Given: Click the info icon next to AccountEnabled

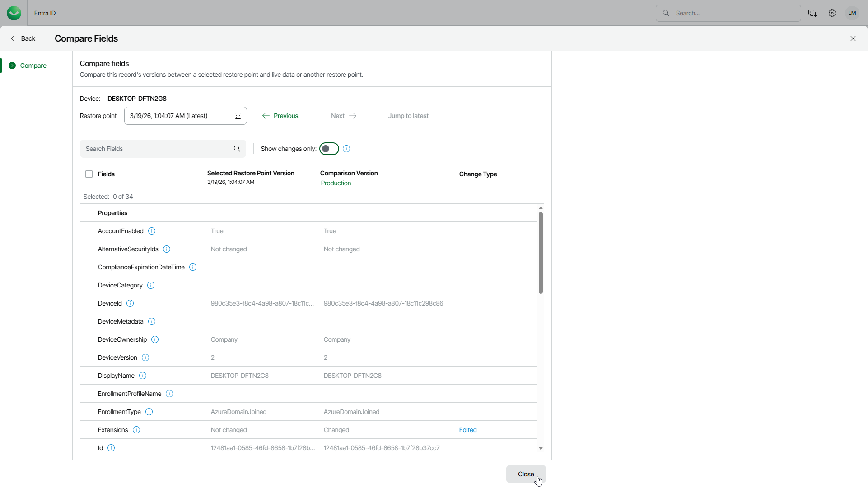Looking at the screenshot, I should [152, 231].
